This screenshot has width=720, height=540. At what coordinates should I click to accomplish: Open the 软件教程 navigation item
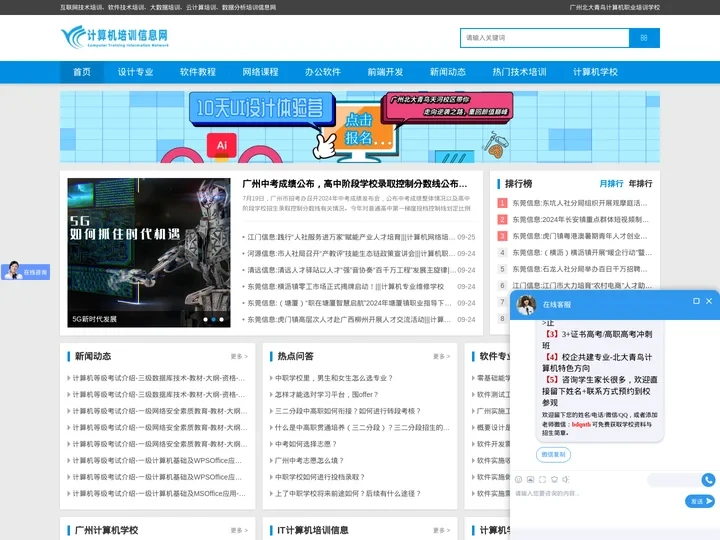coord(197,72)
